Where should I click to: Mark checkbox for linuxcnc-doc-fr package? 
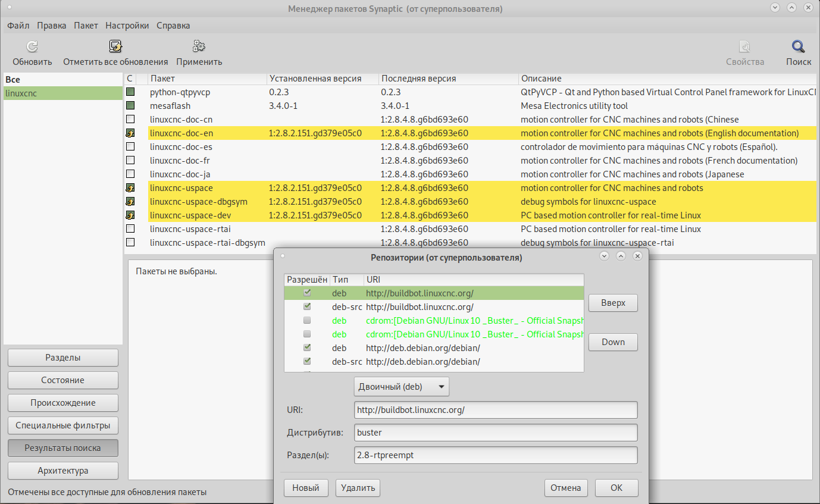(x=130, y=161)
